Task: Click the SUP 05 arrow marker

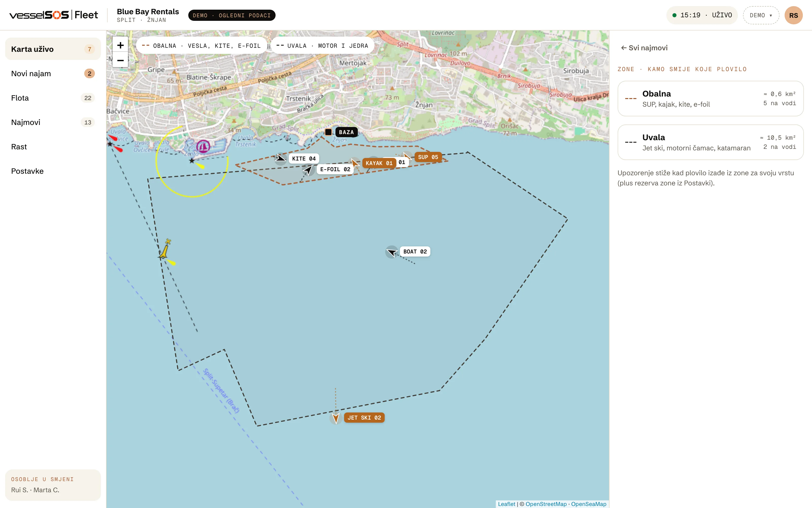Action: tap(407, 156)
